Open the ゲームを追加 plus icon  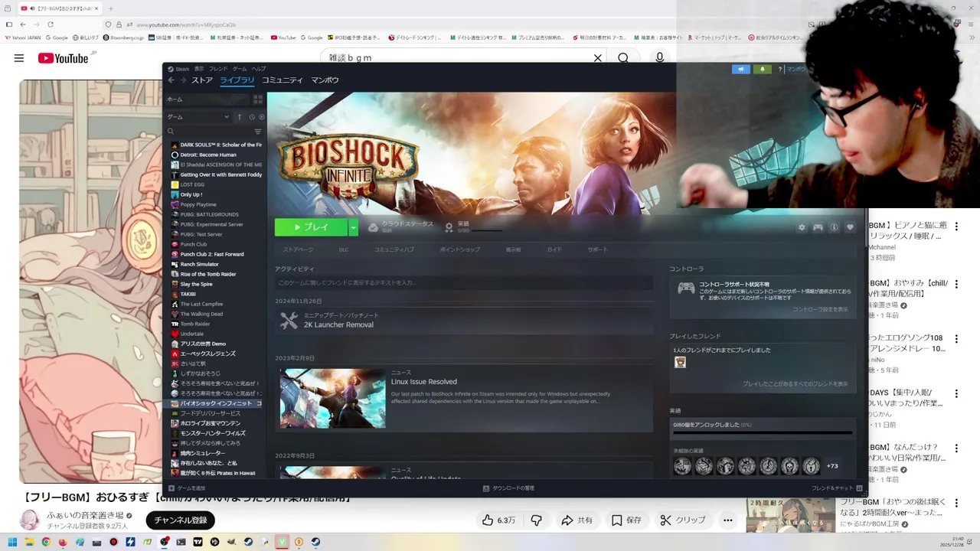tap(171, 488)
